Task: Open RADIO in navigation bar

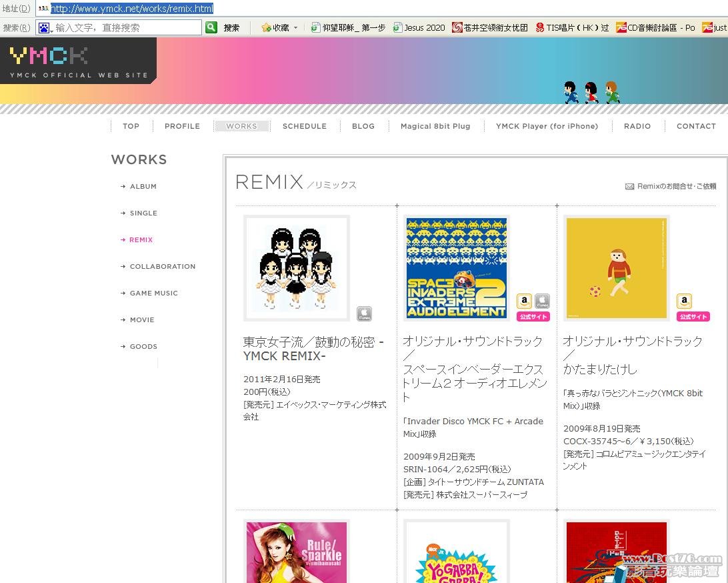Action: click(x=637, y=126)
